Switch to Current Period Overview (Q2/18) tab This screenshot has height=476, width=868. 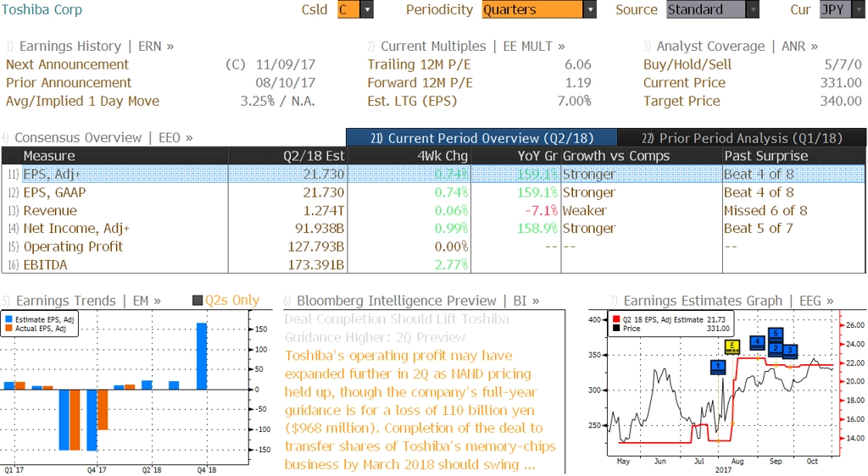coord(481,138)
